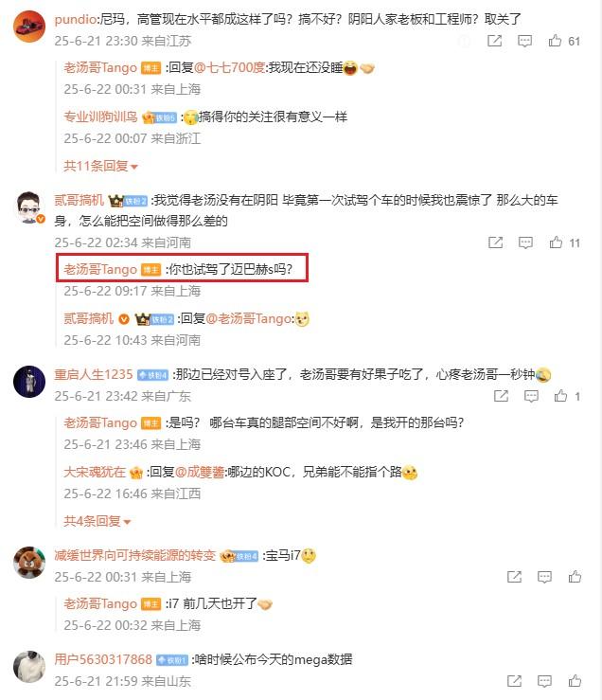Forward 重启人生1235's comment
Image resolution: width=602 pixels, height=700 pixels.
[x=501, y=396]
